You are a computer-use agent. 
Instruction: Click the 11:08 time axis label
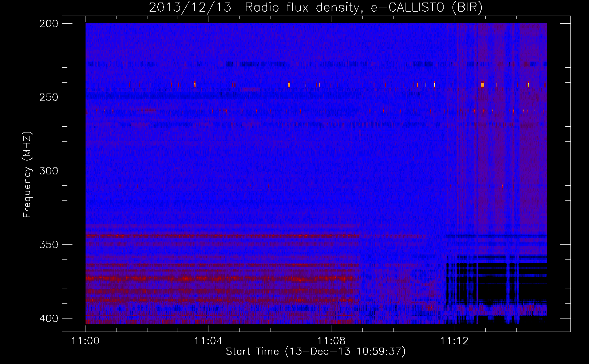click(331, 341)
